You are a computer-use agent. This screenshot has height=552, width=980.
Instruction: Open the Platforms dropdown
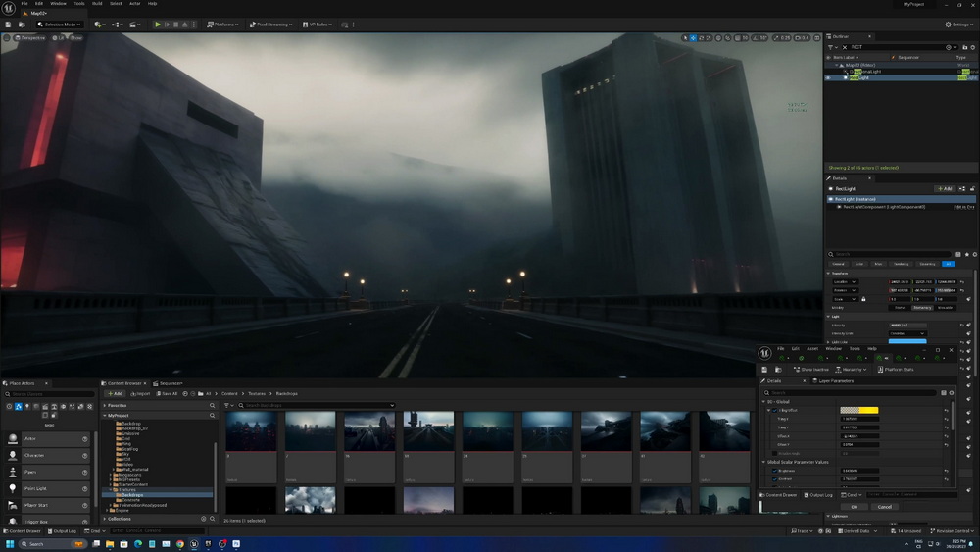pos(222,25)
